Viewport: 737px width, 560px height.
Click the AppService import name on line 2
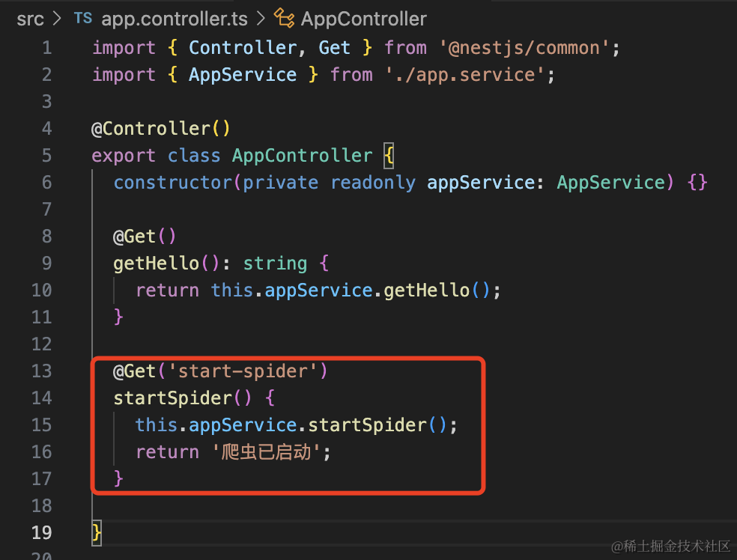tap(243, 75)
